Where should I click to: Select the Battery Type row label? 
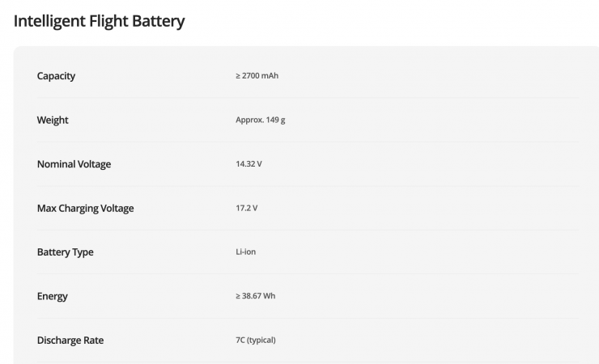point(65,252)
